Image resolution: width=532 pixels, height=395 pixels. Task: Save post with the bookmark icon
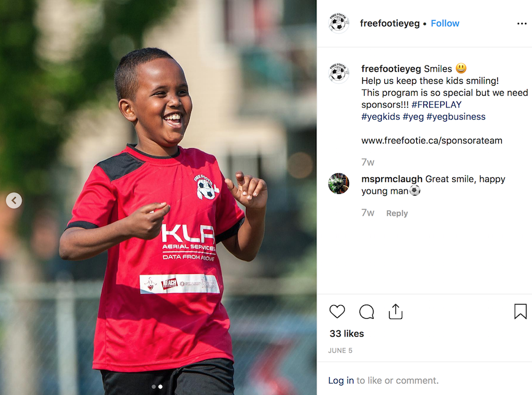click(520, 311)
